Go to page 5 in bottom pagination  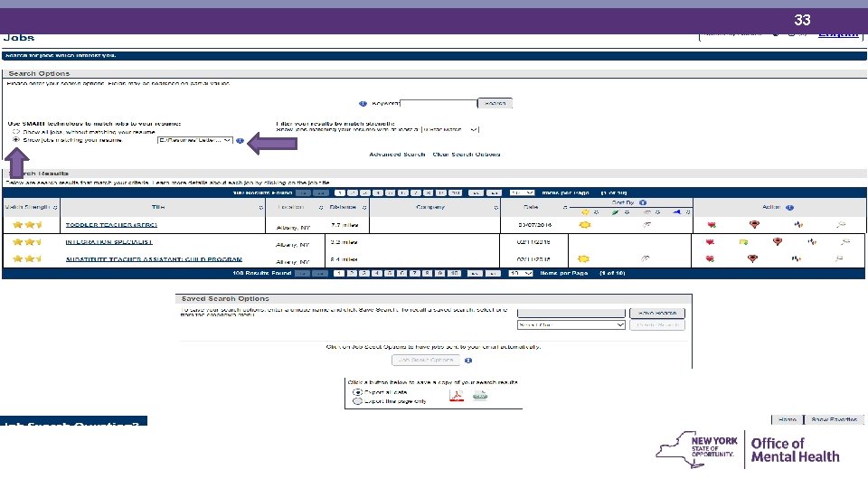(390, 273)
